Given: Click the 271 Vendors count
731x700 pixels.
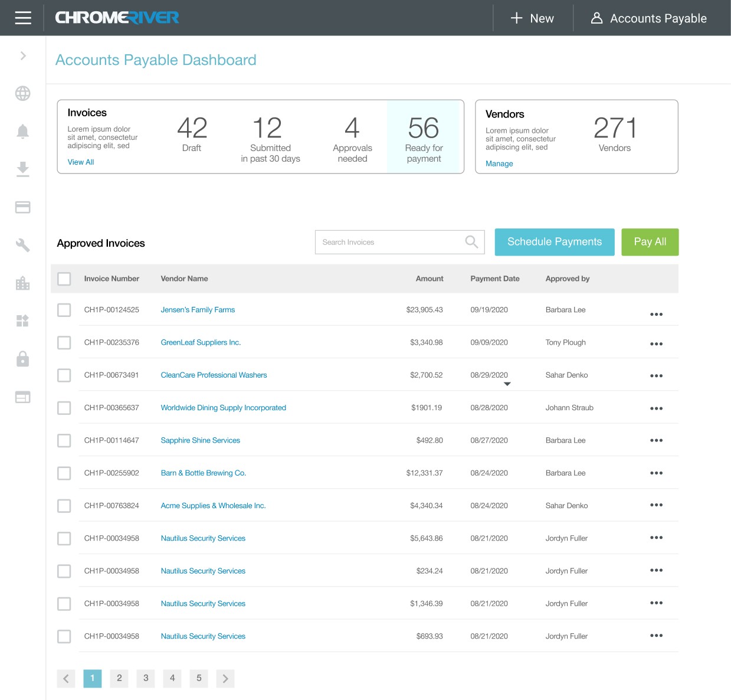Looking at the screenshot, I should pyautogui.click(x=615, y=135).
